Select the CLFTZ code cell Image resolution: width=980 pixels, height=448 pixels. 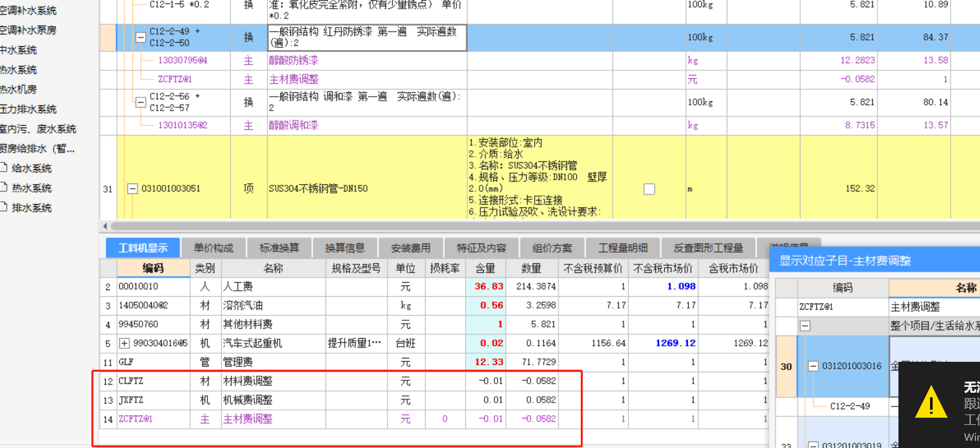(153, 381)
